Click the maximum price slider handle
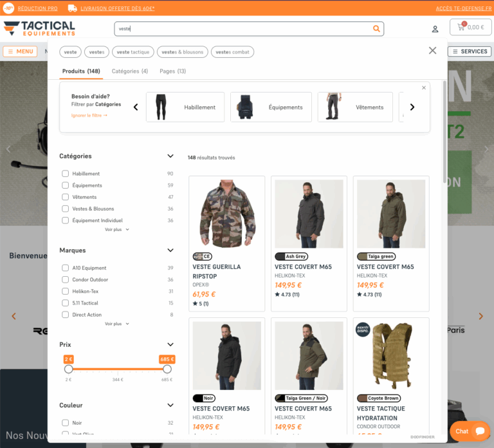494x448 pixels. pyautogui.click(x=167, y=369)
